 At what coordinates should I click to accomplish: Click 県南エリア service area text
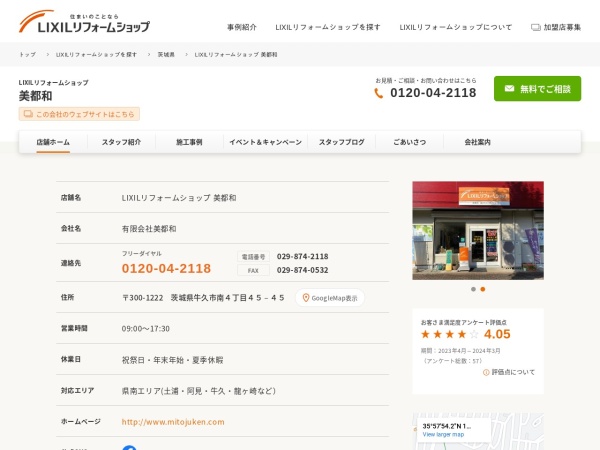coord(199,391)
